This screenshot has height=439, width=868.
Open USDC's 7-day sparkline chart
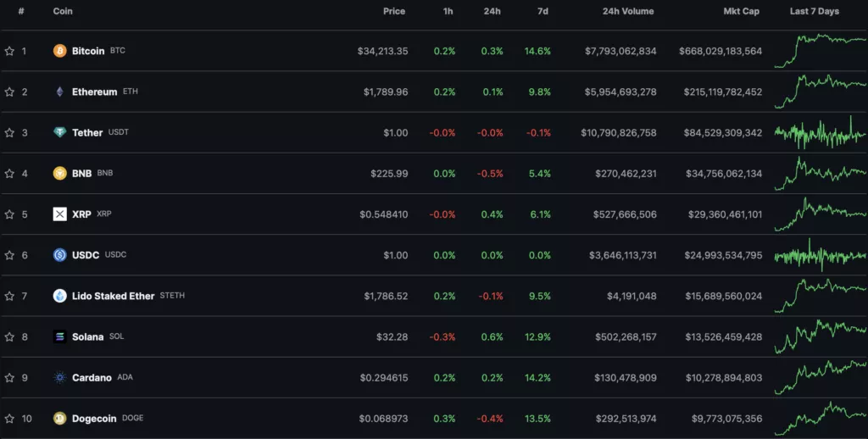(x=821, y=255)
